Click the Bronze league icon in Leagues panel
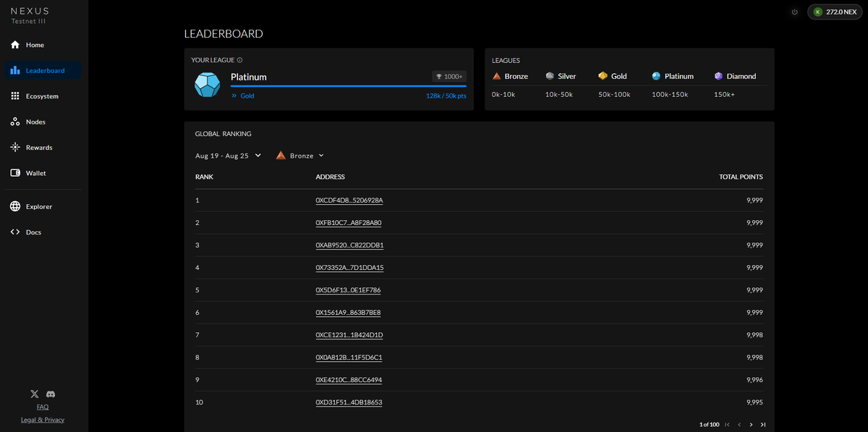The width and height of the screenshot is (868, 432). tap(496, 76)
